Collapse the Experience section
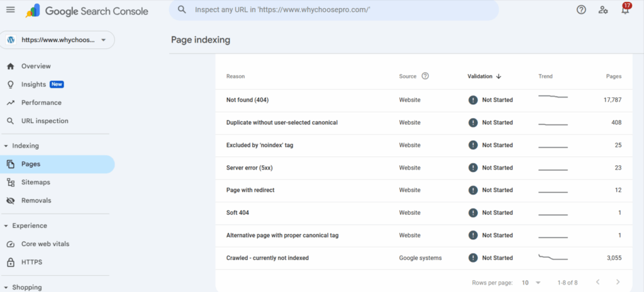 pyautogui.click(x=6, y=225)
